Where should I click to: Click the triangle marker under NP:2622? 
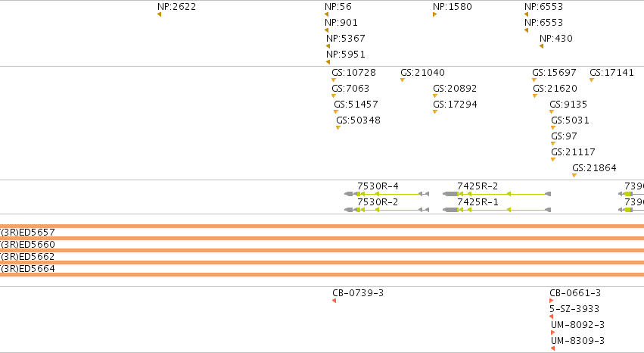[160, 14]
